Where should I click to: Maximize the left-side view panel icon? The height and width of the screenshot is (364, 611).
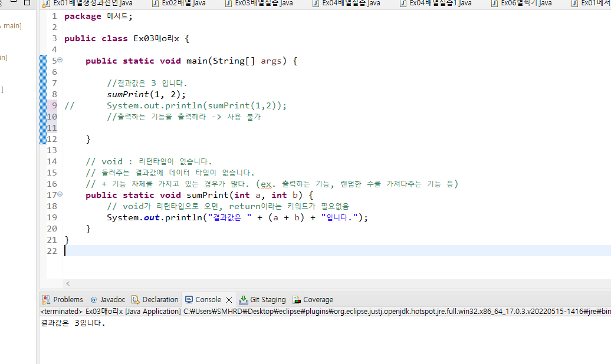click(27, 2)
